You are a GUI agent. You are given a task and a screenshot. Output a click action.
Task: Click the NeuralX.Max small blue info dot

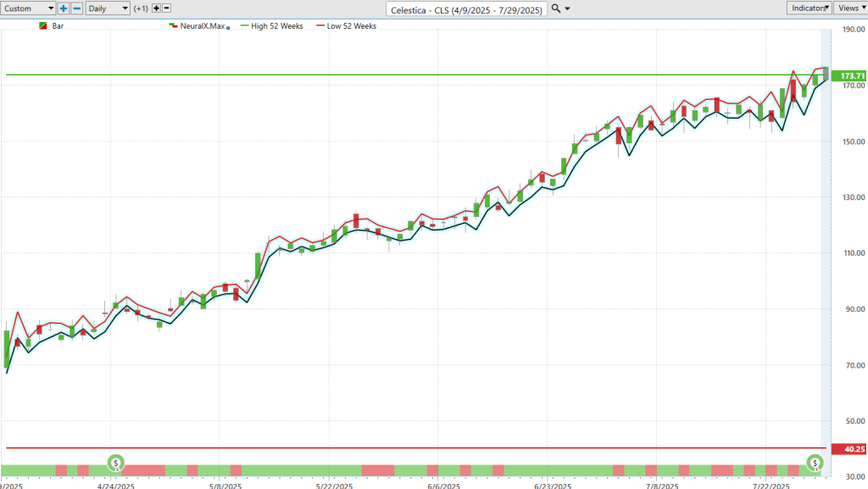(x=228, y=28)
